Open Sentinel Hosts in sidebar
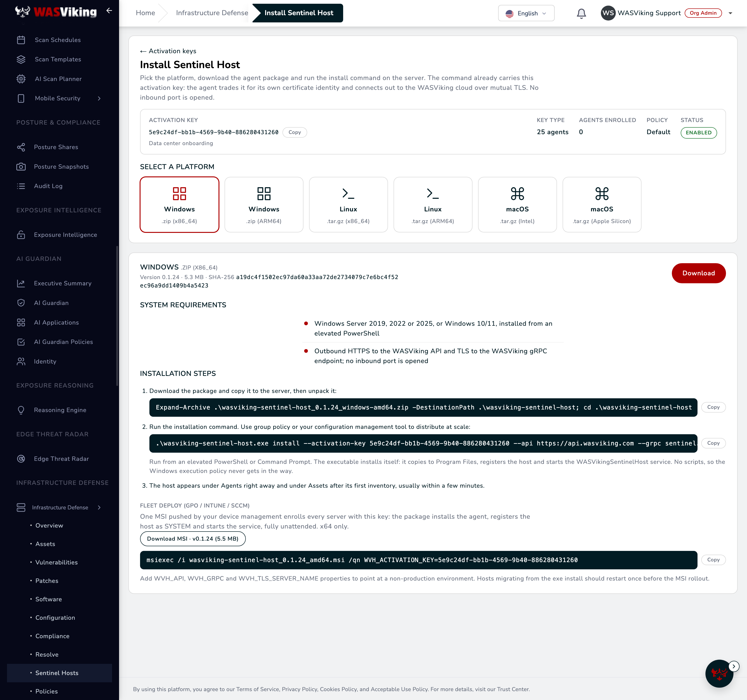The width and height of the screenshot is (747, 700). (x=59, y=673)
